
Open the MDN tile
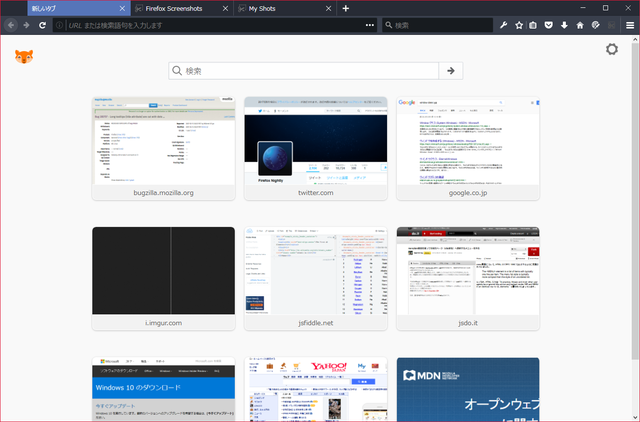[x=468, y=389]
